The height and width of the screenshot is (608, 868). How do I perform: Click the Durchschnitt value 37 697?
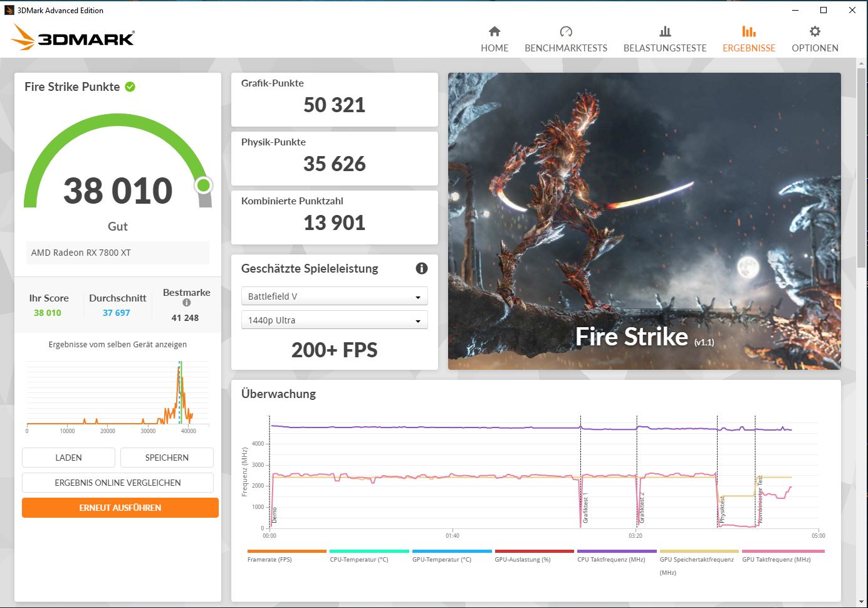tap(117, 313)
